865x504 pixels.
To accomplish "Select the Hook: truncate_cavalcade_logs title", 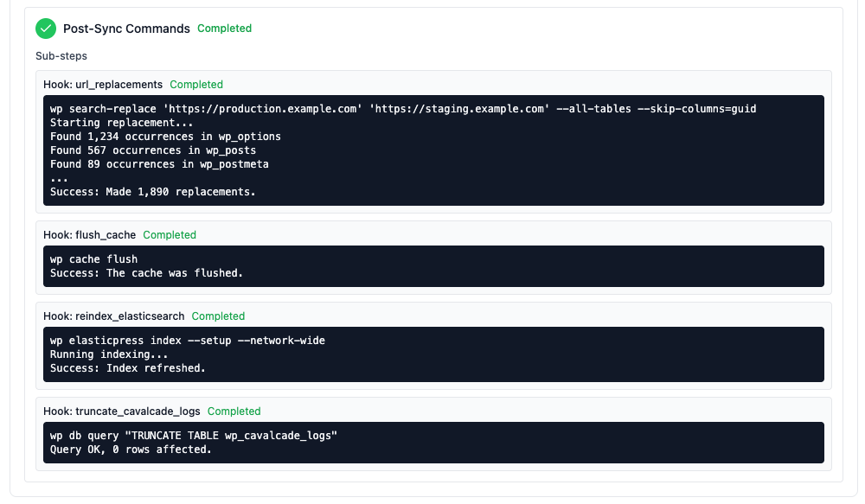I will [121, 411].
